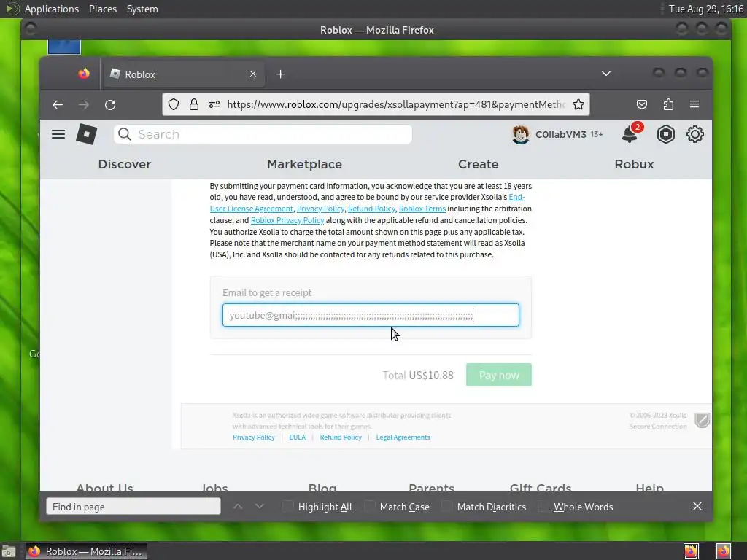Open the footer EULA link

[298, 437]
